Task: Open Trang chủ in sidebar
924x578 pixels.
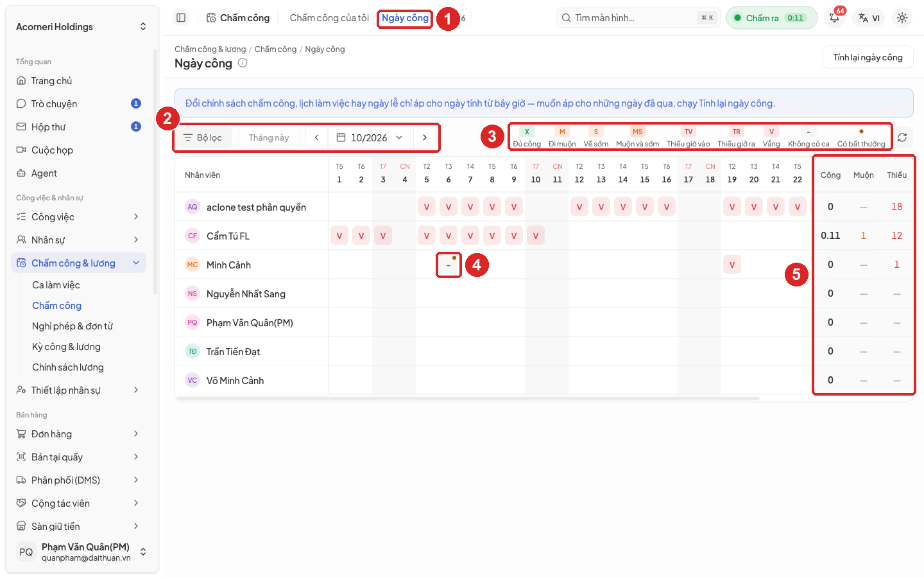Action: tap(78, 81)
